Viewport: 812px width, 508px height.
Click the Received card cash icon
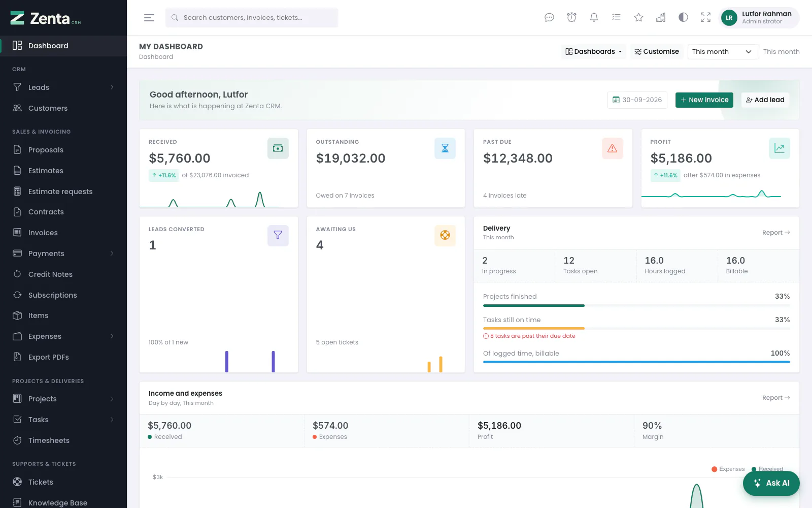pos(278,148)
